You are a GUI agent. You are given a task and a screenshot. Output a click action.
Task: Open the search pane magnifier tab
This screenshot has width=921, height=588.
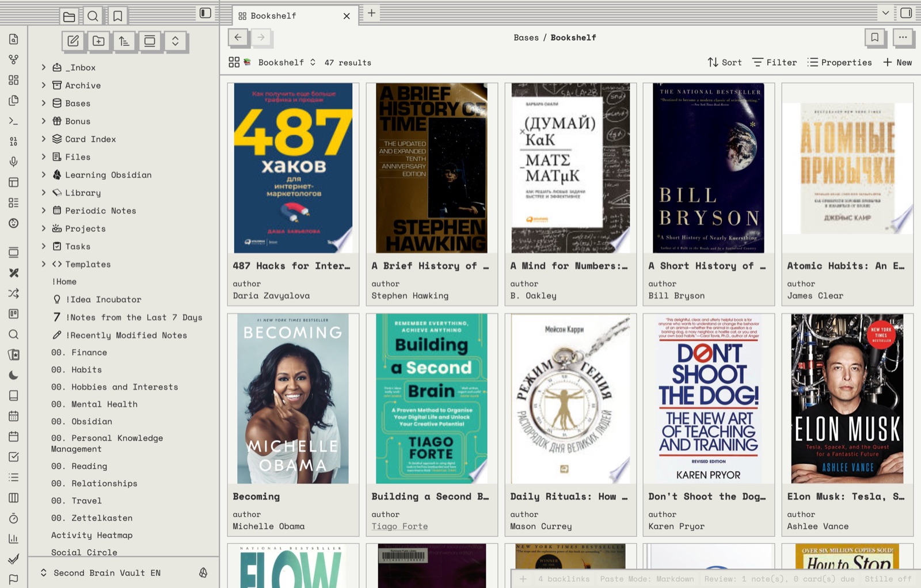(x=93, y=16)
